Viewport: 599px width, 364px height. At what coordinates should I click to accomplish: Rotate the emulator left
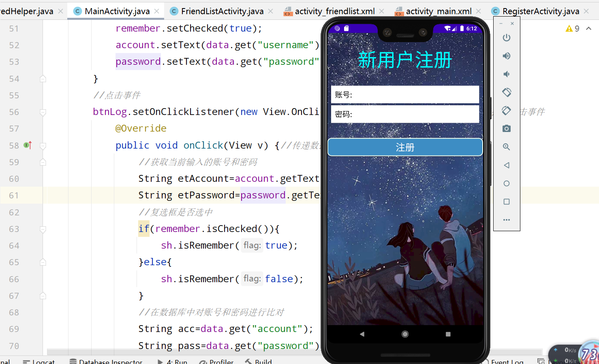pos(506,92)
